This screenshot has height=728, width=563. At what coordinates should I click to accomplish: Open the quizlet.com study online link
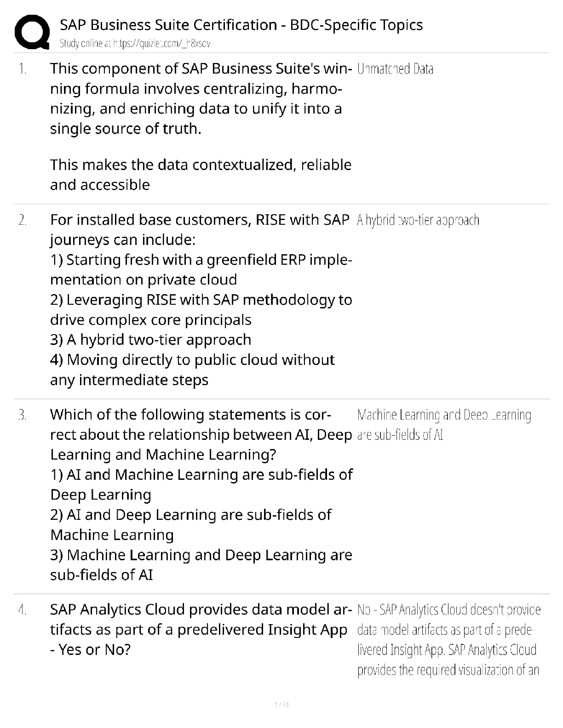135,44
